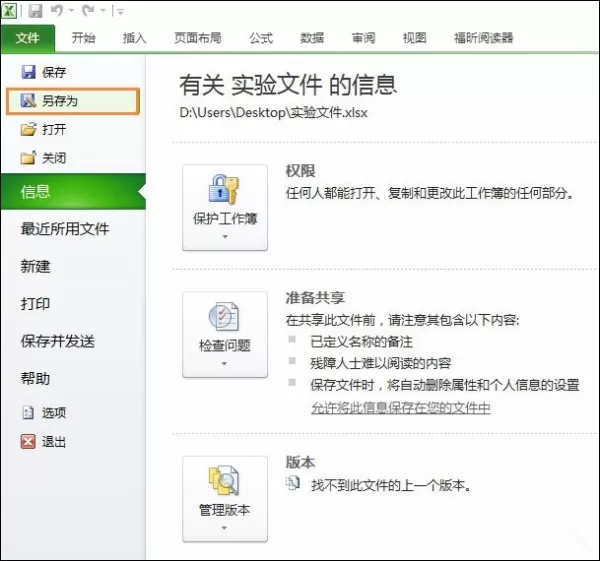This screenshot has height=561, width=600.
Task: Click the 保护工作簿 button label
Action: (x=225, y=219)
